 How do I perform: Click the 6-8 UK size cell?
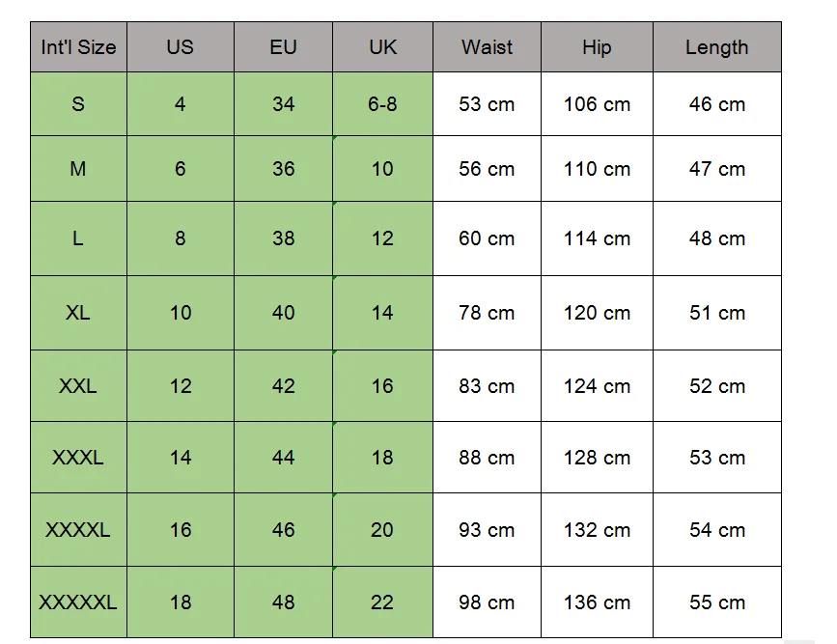[382, 103]
